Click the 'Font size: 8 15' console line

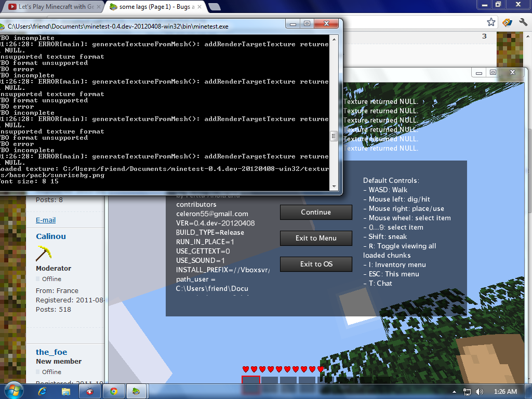[29, 181]
